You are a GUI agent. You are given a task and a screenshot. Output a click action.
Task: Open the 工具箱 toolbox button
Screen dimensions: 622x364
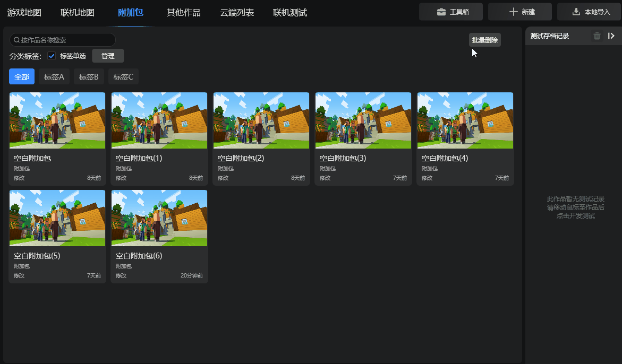(450, 12)
